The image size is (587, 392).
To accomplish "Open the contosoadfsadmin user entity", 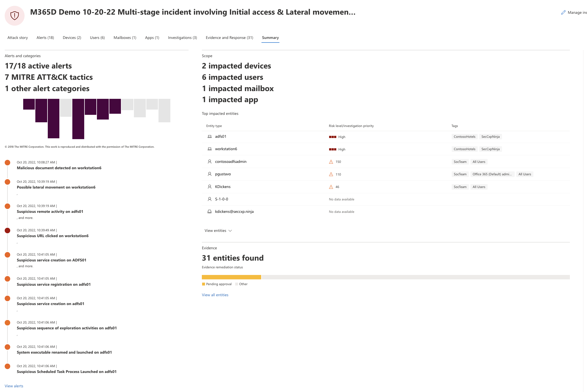I will pyautogui.click(x=231, y=161).
